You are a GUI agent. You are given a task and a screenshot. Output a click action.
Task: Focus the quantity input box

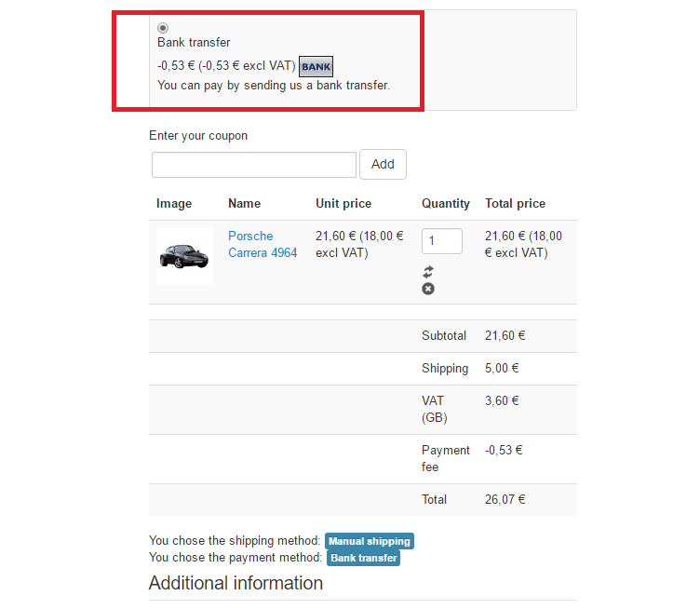(x=441, y=241)
